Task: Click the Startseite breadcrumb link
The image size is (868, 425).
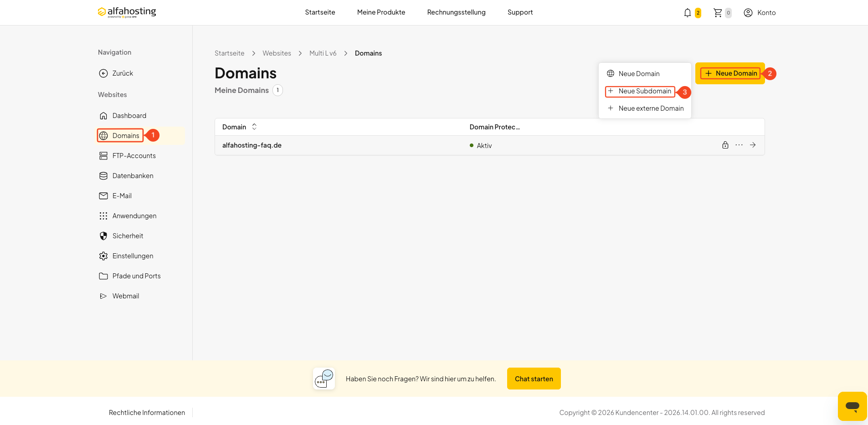Action: pyautogui.click(x=229, y=53)
